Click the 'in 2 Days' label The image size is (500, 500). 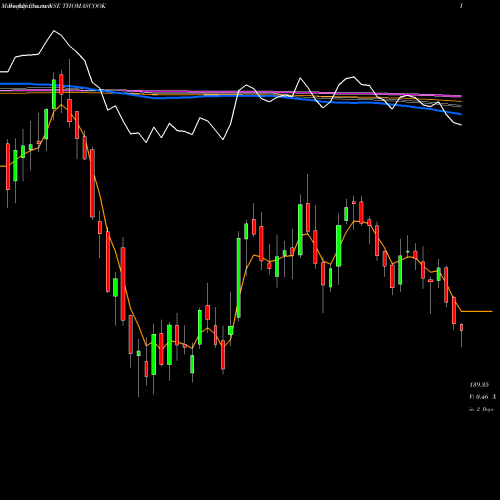click(x=481, y=409)
